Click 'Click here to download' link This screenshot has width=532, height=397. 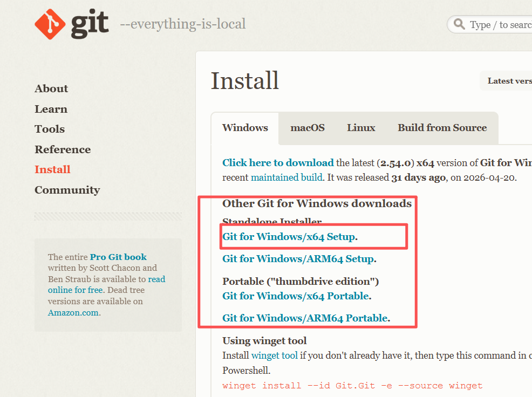278,163
